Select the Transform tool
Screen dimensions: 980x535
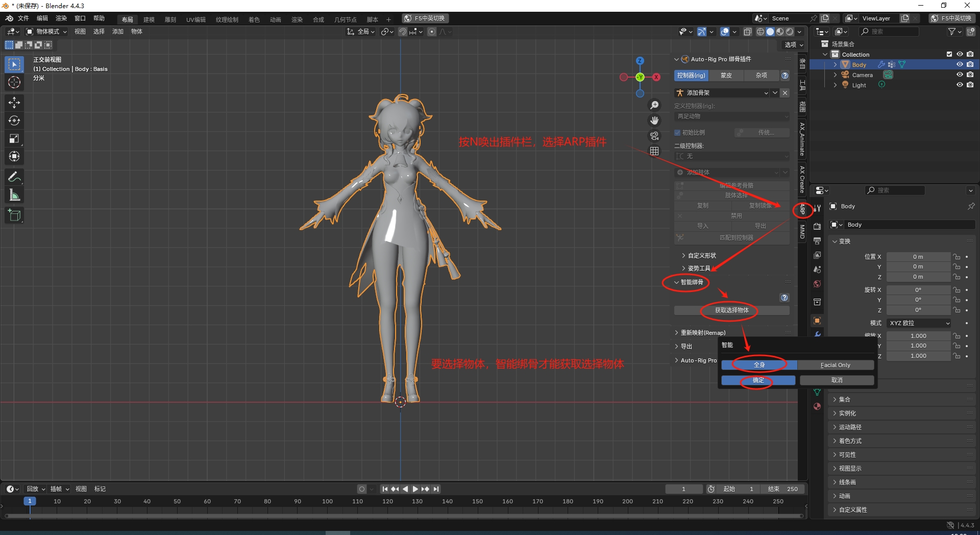[14, 156]
